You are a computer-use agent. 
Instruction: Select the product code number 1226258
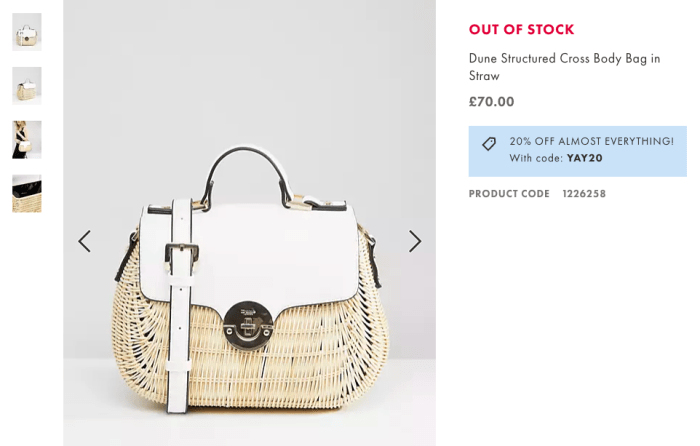(x=584, y=194)
